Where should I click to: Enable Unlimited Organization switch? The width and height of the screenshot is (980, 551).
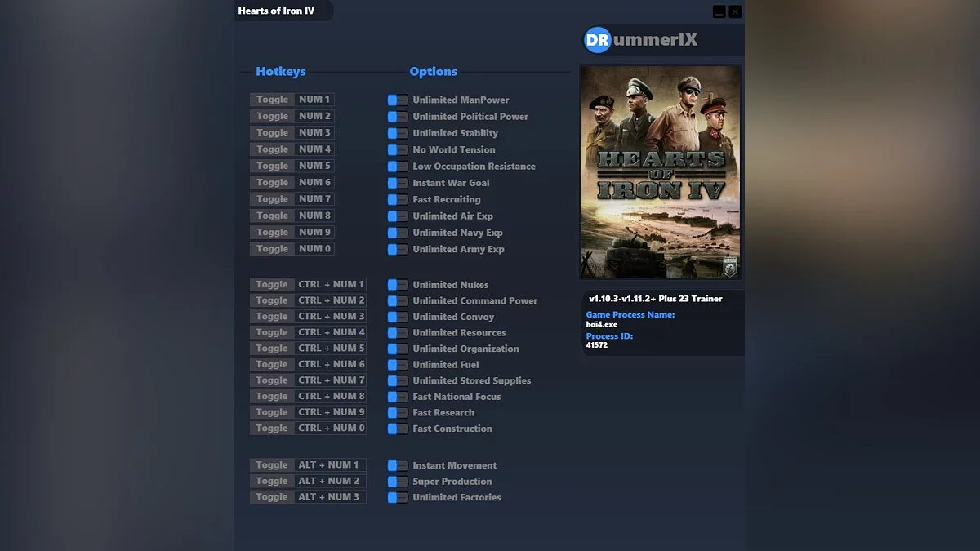pos(398,349)
